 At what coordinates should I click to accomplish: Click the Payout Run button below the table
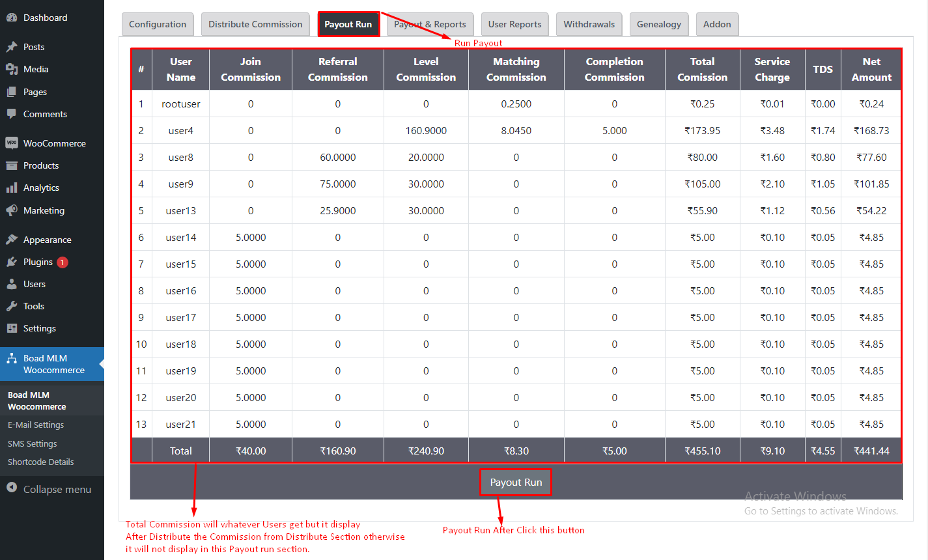tap(515, 482)
